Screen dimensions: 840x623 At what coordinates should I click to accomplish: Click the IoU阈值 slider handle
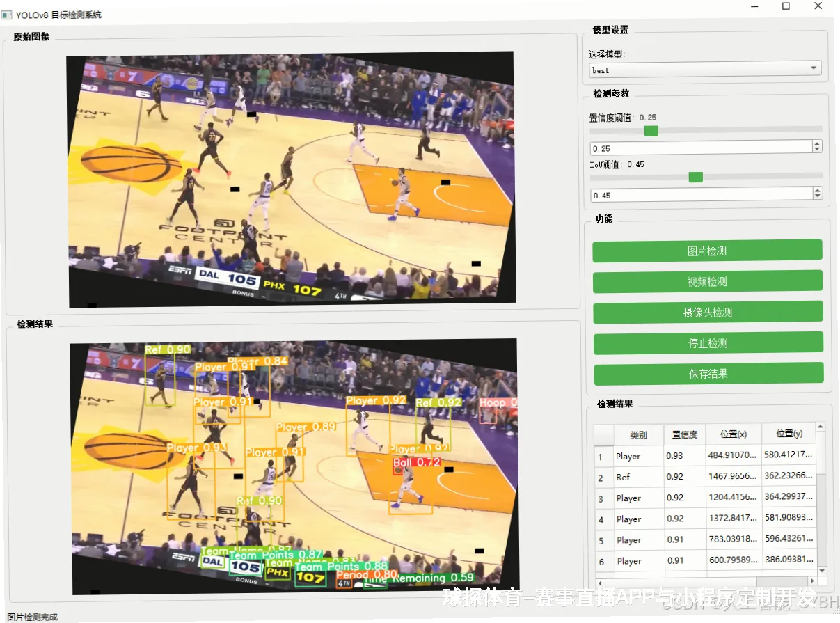pos(695,177)
